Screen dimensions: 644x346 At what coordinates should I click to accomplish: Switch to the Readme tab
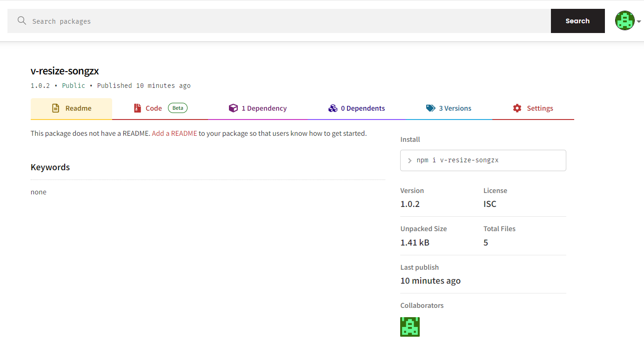(x=71, y=108)
